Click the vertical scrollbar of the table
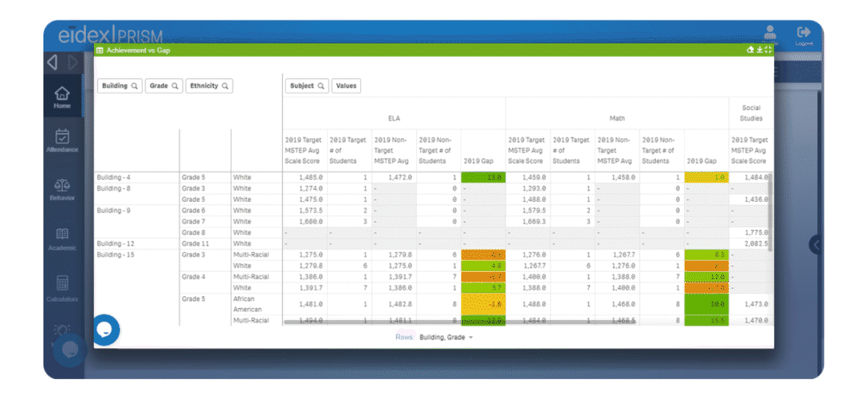 click(769, 212)
